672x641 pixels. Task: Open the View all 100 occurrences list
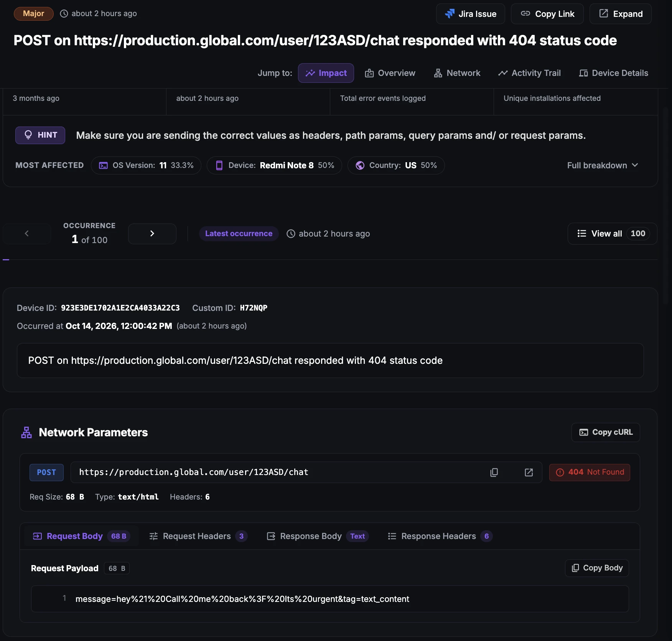pos(613,233)
